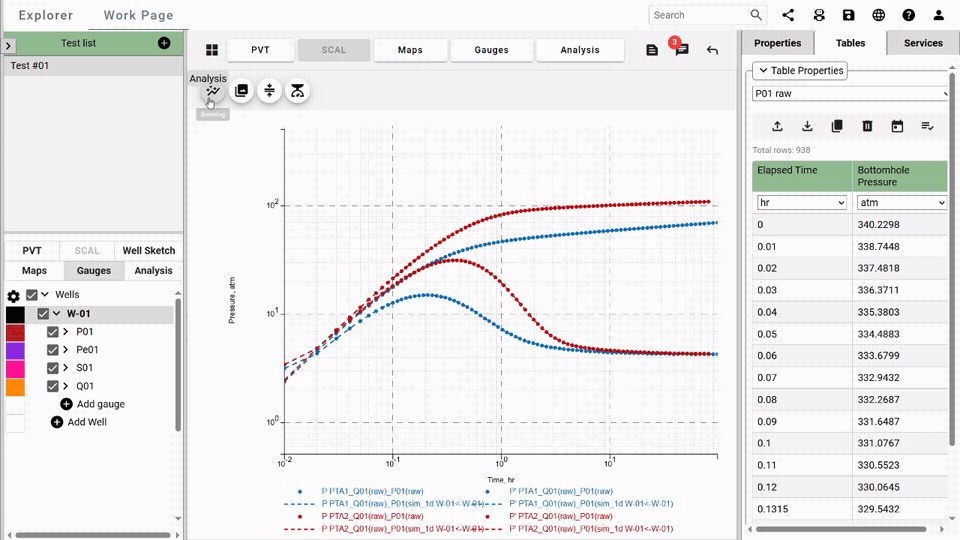Image resolution: width=960 pixels, height=540 pixels.
Task: Copy table icon in Tables panel
Action: point(837,126)
